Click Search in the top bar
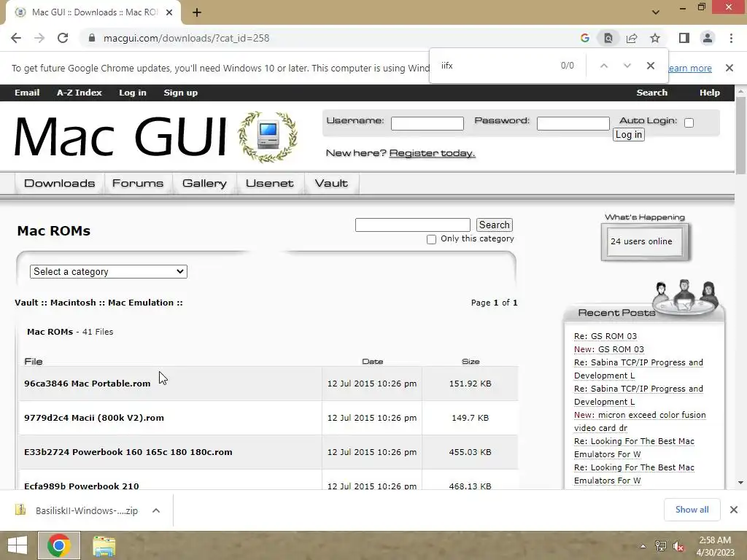This screenshot has width=747, height=560. click(651, 93)
